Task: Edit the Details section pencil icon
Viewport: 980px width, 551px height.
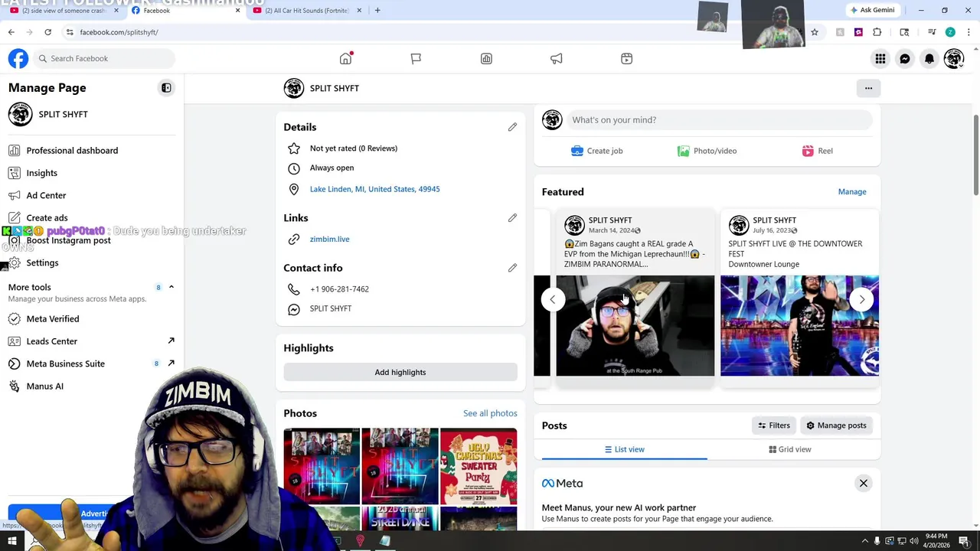Action: 512,127
